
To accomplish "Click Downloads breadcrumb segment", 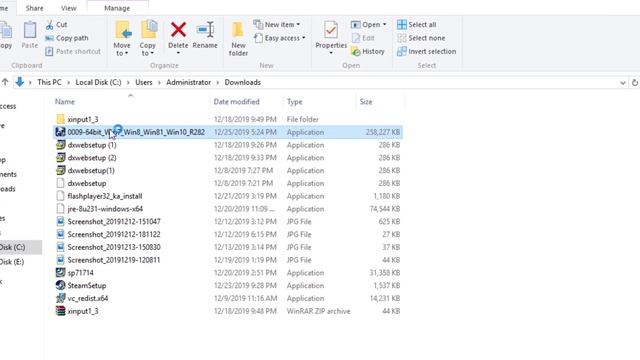I will coord(242,82).
